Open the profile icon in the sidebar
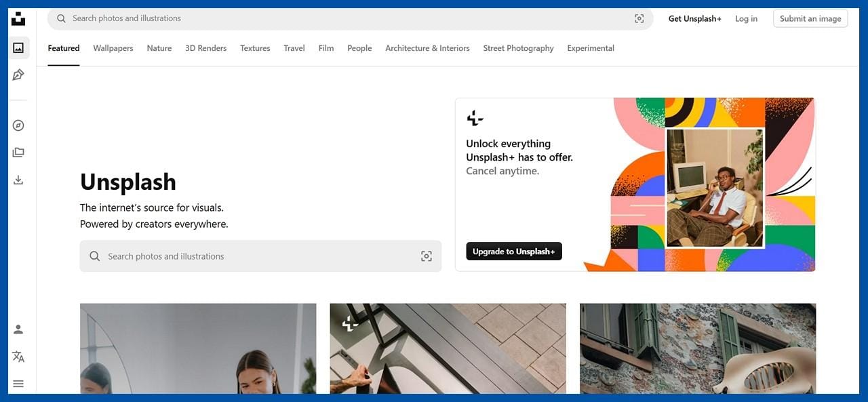This screenshot has width=868, height=402. click(18, 329)
